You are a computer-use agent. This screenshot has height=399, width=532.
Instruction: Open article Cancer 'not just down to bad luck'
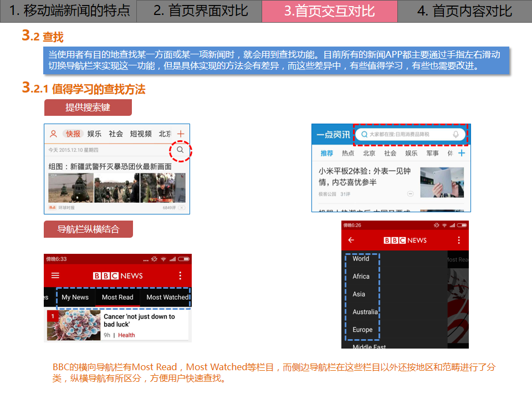(x=139, y=320)
